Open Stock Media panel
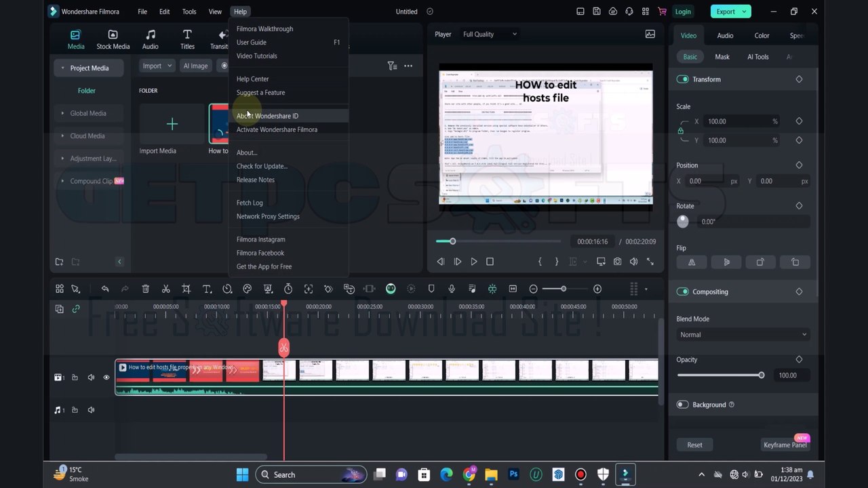The width and height of the screenshot is (868, 488). (x=113, y=40)
